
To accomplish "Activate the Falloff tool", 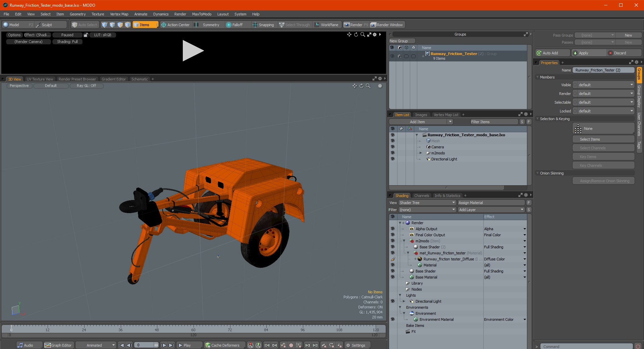I will coord(234,25).
